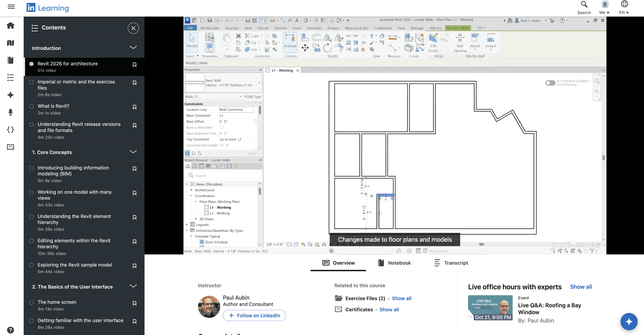Open the code braces icon in sidebar
644x335 pixels.
10,130
